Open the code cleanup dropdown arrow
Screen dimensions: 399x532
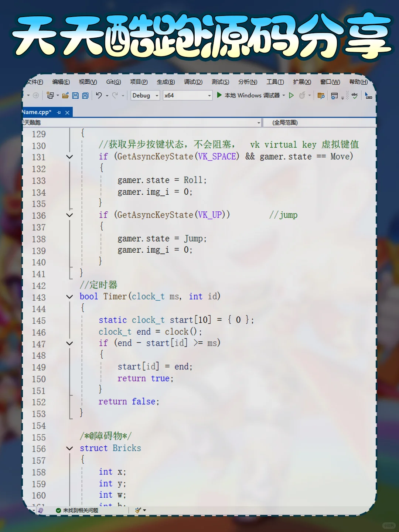[144, 510]
